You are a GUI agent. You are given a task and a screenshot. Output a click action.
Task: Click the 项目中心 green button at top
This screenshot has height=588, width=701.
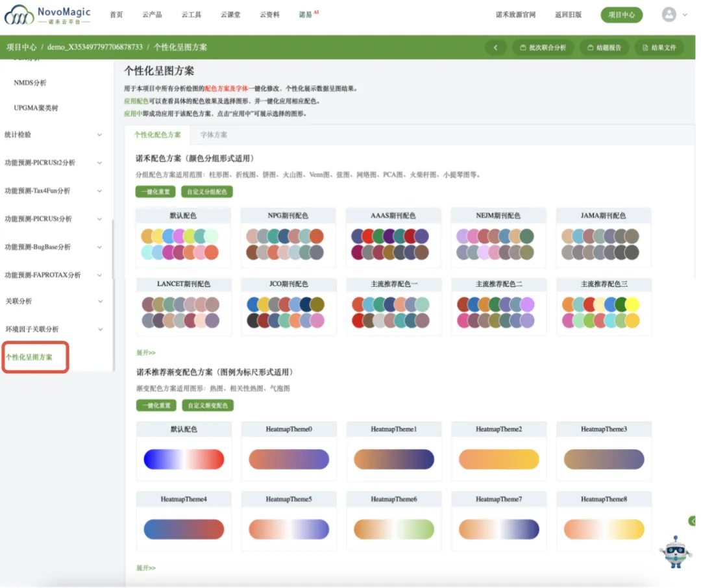(621, 14)
